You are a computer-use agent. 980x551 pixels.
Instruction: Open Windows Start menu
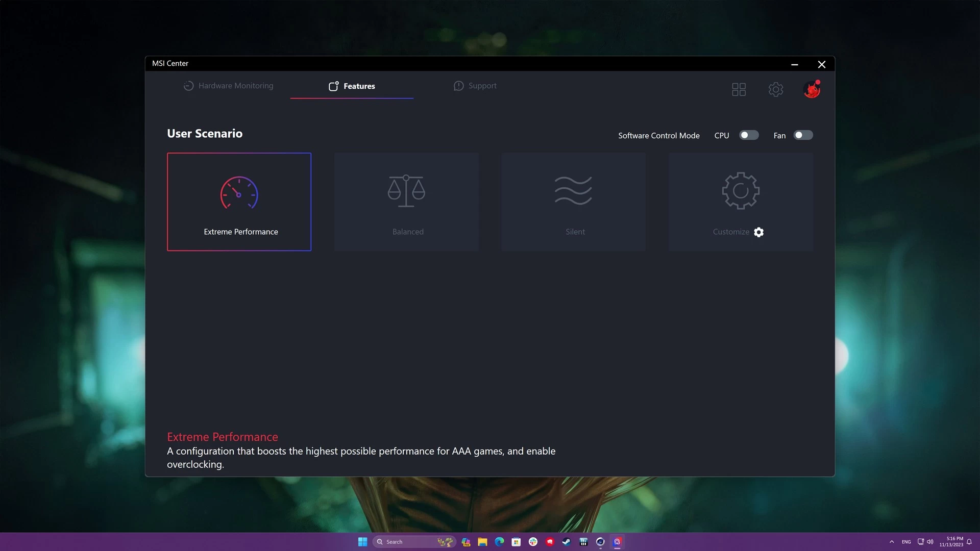point(363,542)
